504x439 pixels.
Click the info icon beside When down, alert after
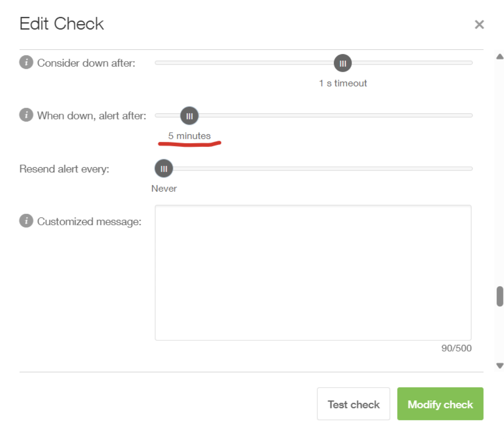point(26,115)
